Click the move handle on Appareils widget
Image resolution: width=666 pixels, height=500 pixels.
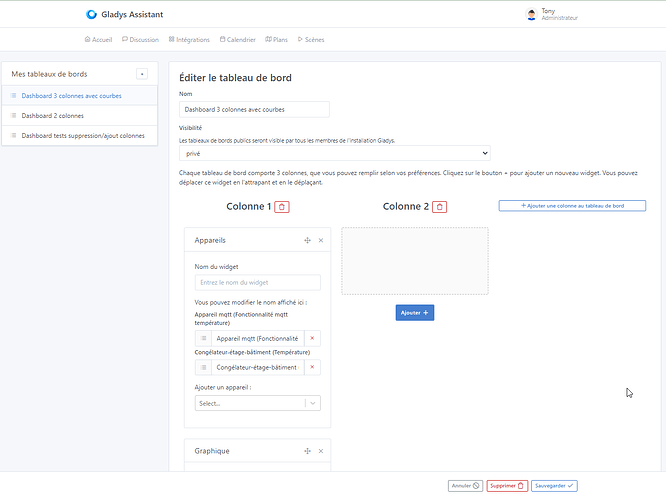tap(307, 241)
